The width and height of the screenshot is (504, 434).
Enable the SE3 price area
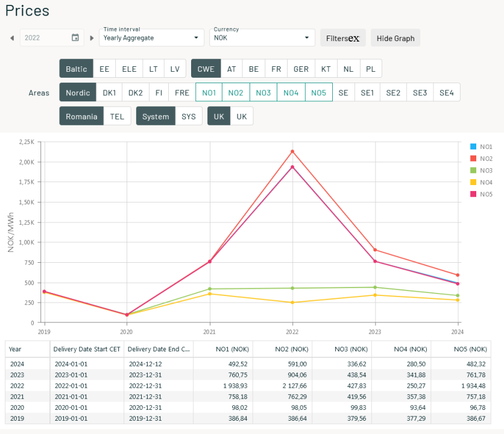pyautogui.click(x=420, y=92)
